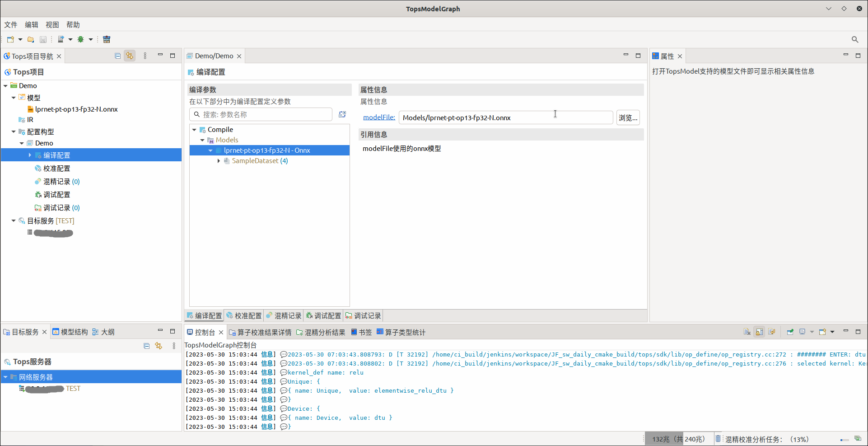This screenshot has height=446, width=868.
Task: Collapse the 配置构型 tree node
Action: pos(14,131)
